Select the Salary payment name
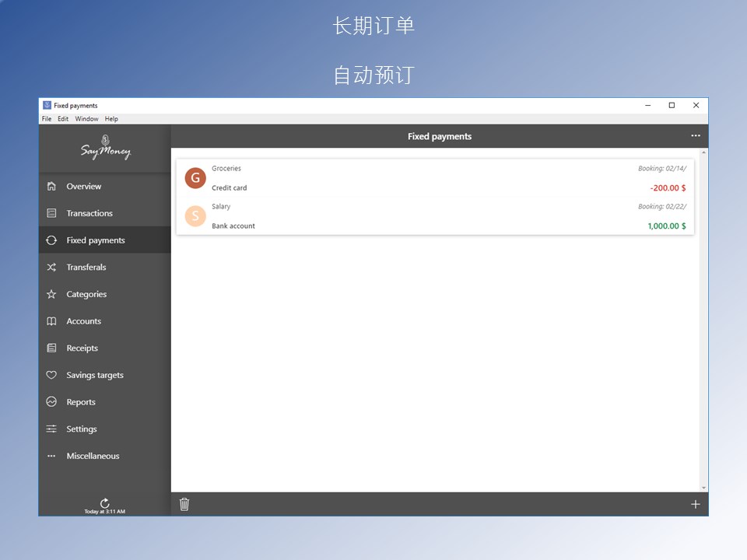Screen dimensions: 747x560 [221, 207]
